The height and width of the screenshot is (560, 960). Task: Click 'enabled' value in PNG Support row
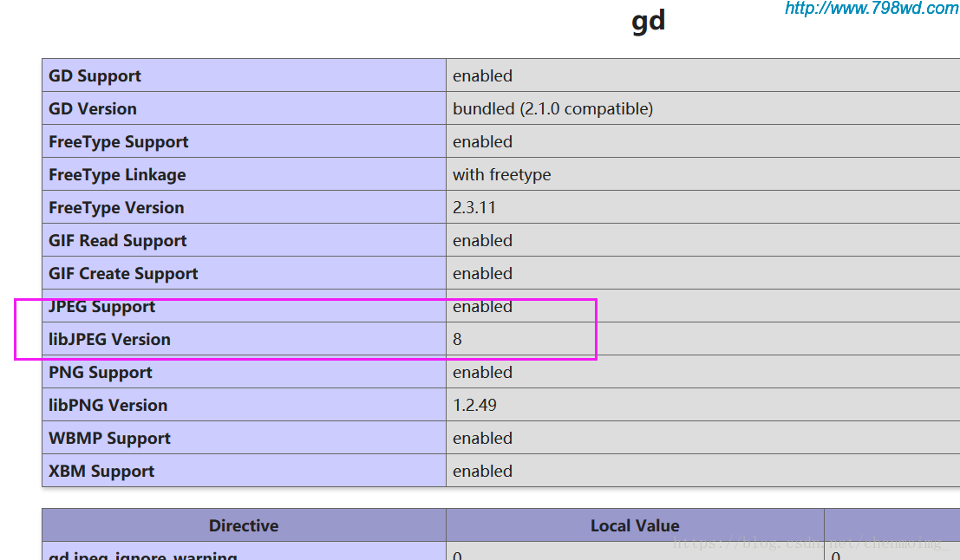pyautogui.click(x=482, y=373)
